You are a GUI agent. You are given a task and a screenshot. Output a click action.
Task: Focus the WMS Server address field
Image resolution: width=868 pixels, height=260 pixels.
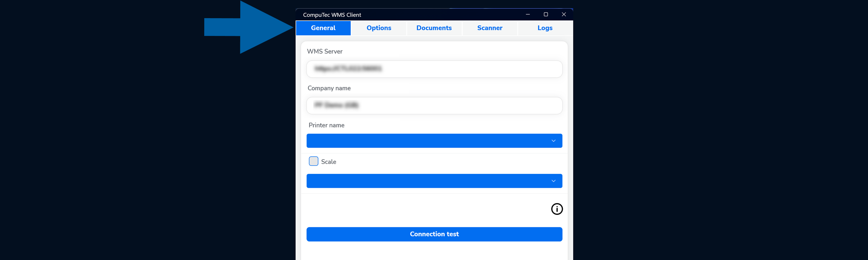pyautogui.click(x=434, y=69)
